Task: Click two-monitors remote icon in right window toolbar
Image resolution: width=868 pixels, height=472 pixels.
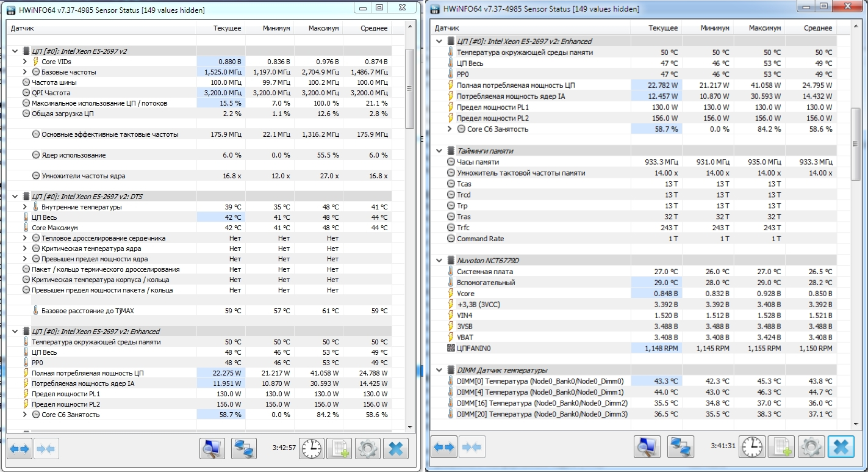Action: (681, 447)
